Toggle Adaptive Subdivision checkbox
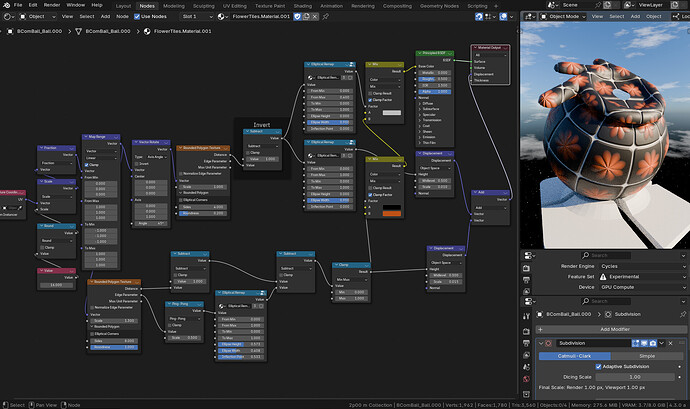The width and height of the screenshot is (690, 409). tap(598, 366)
